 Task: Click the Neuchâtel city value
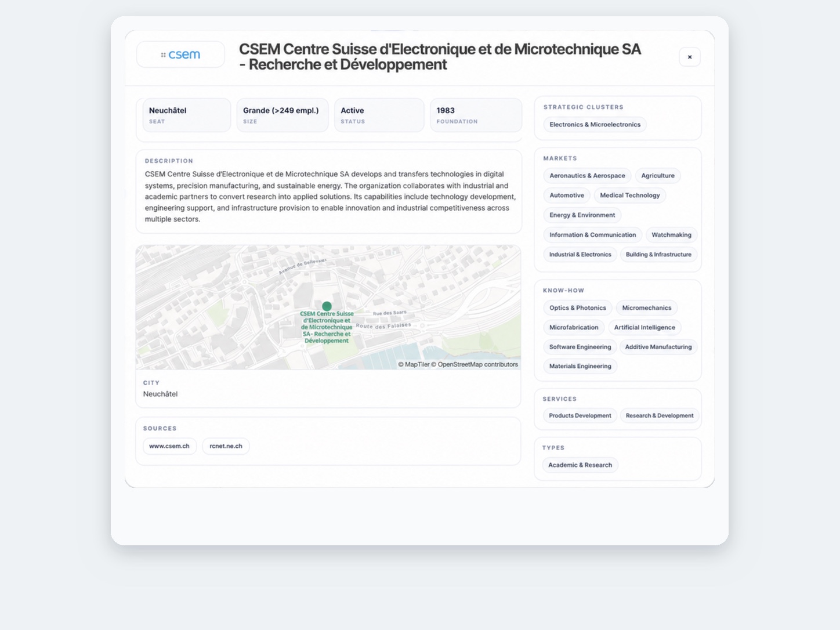point(161,394)
